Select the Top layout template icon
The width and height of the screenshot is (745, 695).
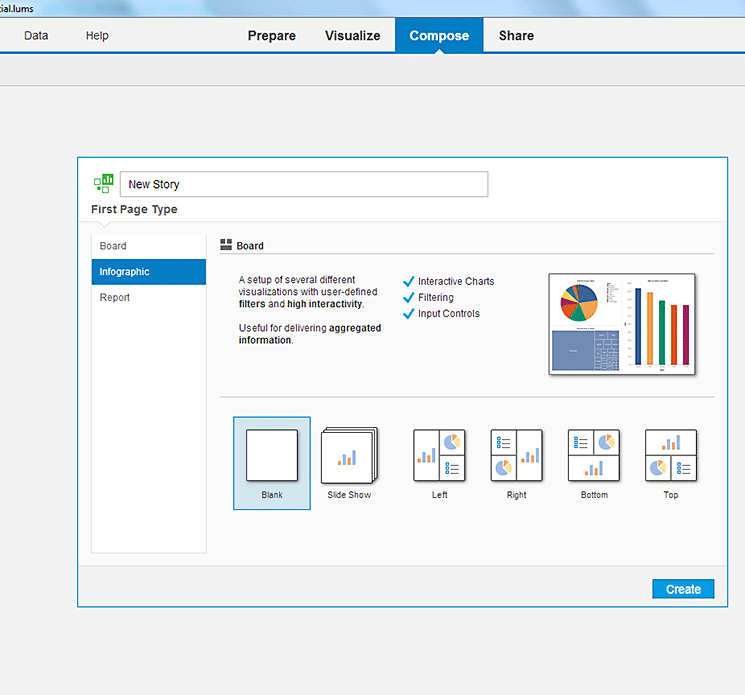coord(670,456)
